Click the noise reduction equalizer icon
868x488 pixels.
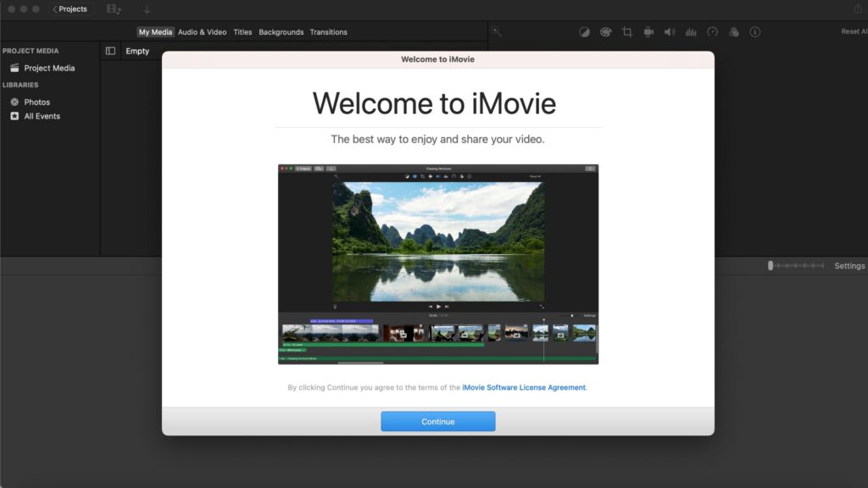pyautogui.click(x=690, y=31)
